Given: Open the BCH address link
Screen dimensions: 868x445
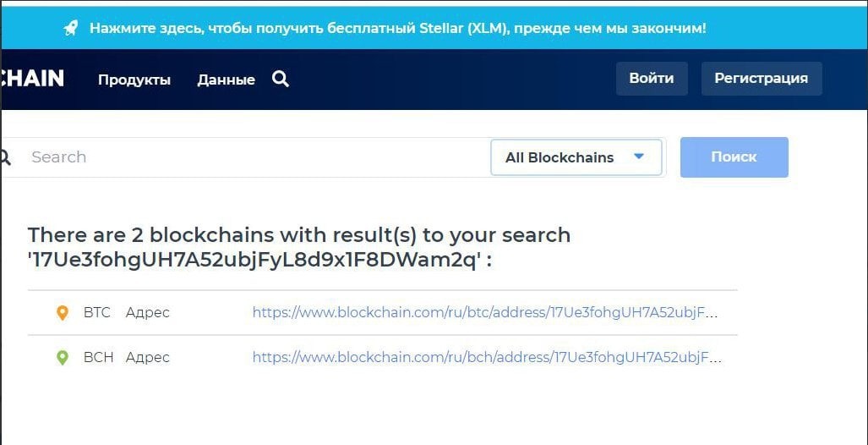Looking at the screenshot, I should click(485, 357).
